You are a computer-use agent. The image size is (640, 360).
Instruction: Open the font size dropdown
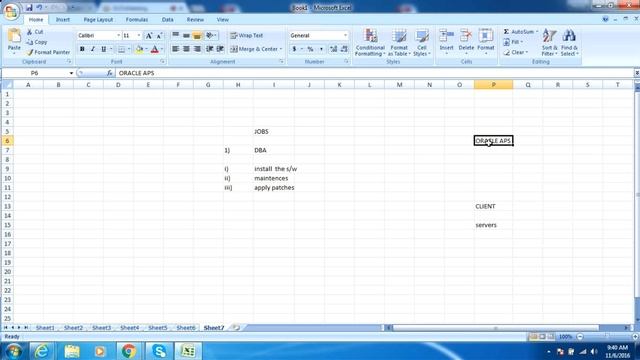[139, 36]
